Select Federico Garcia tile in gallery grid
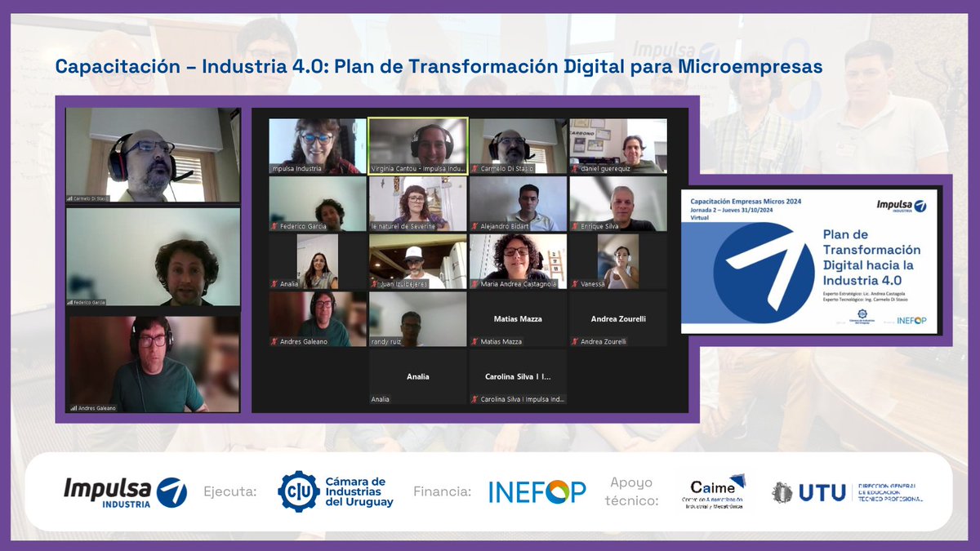980x551 pixels. pyautogui.click(x=318, y=204)
